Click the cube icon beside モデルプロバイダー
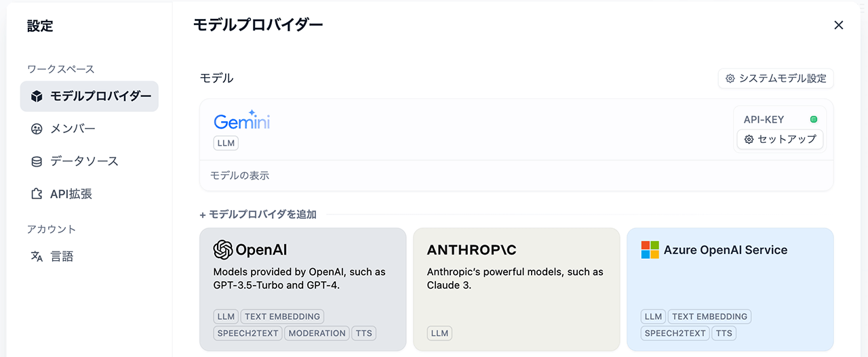Screen dimensions: 868x357 click(x=37, y=97)
